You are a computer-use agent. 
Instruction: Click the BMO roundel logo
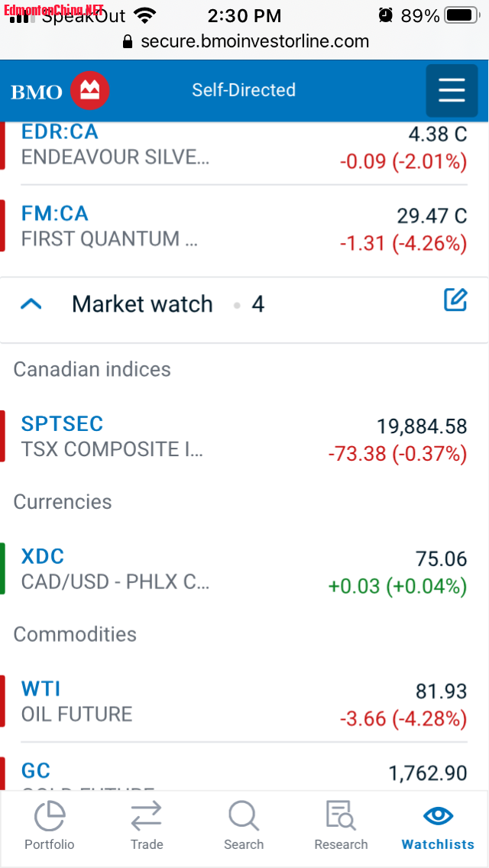[x=89, y=90]
